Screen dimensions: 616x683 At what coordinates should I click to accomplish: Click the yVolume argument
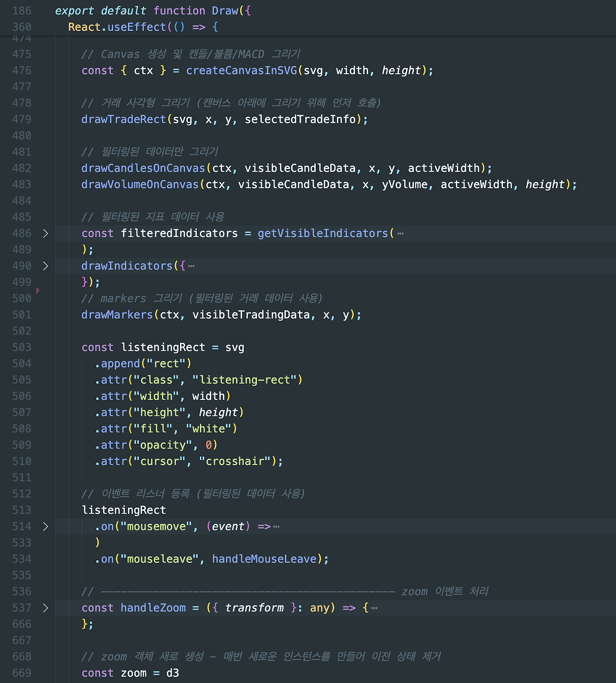(x=405, y=185)
